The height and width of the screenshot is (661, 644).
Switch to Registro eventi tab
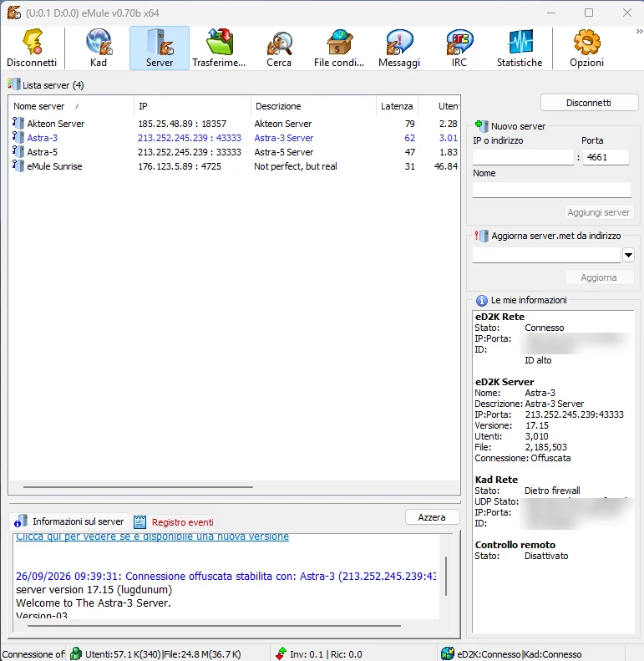tap(174, 522)
